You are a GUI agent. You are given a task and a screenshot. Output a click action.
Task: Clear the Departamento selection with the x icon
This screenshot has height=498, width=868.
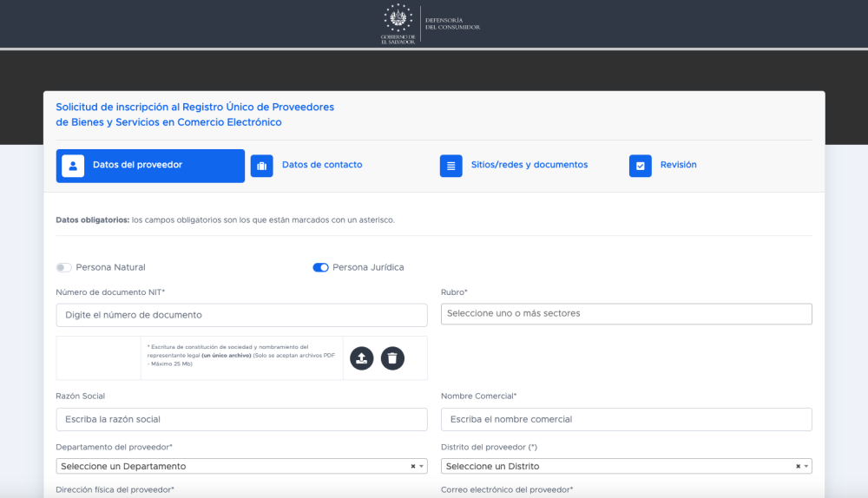tap(413, 467)
